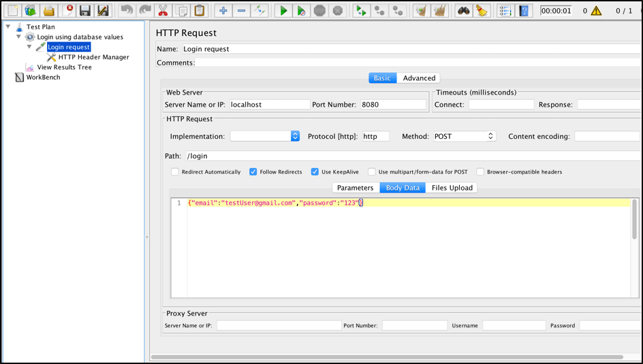
Task: Cut selection using scissors icon
Action: pyautogui.click(x=163, y=10)
